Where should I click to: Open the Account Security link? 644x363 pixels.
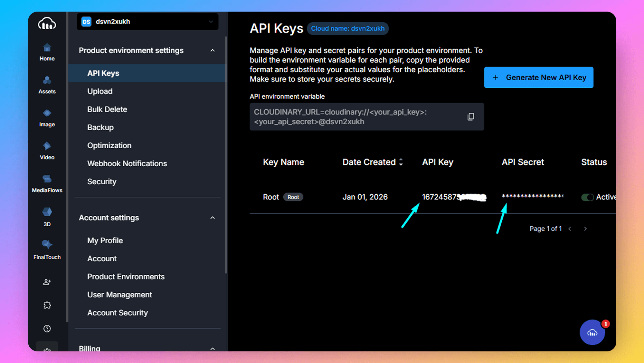118,313
